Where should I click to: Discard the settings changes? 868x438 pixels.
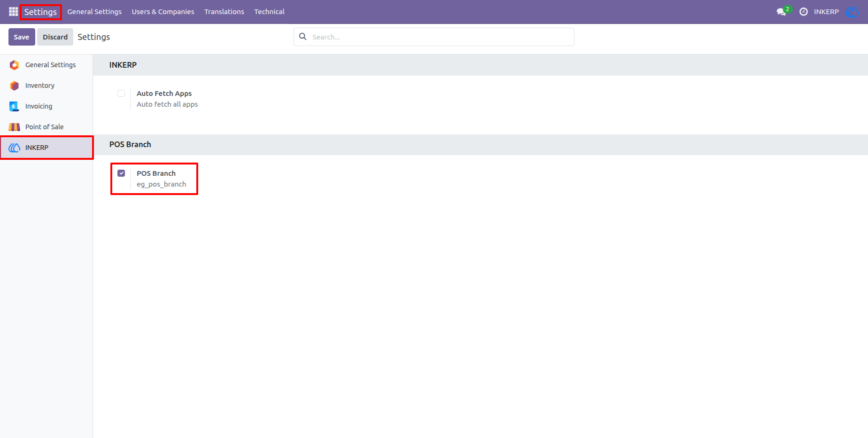[55, 37]
